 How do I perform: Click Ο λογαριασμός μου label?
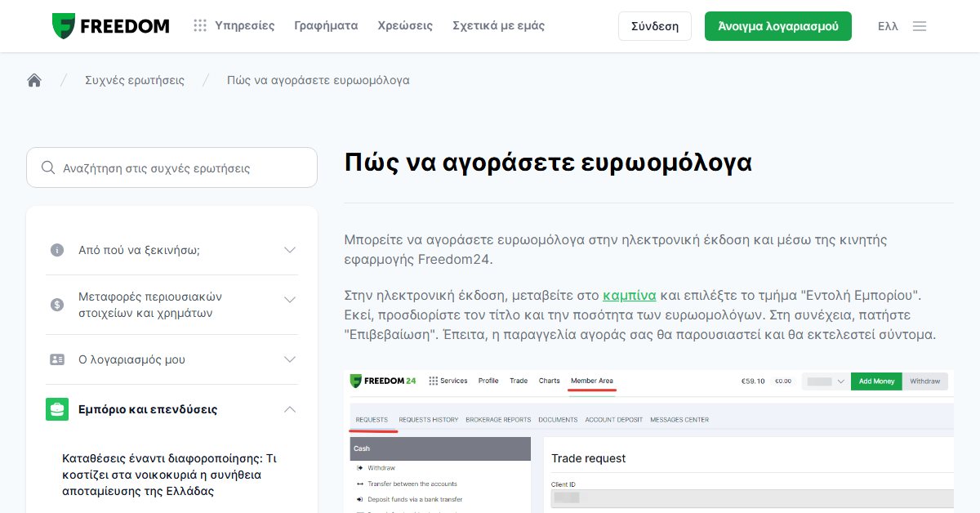point(131,359)
